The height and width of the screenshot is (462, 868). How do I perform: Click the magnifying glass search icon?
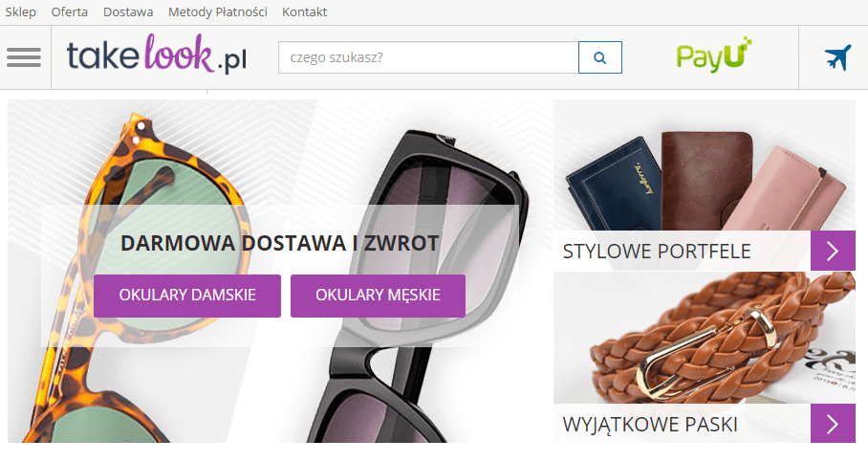[600, 57]
